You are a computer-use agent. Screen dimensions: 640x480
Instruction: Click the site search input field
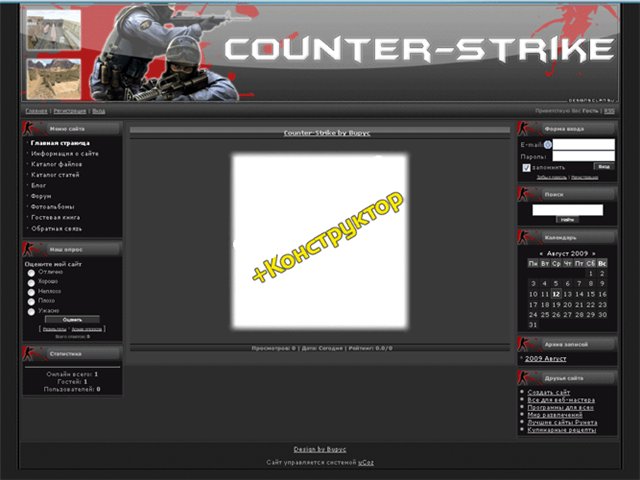(x=567, y=210)
